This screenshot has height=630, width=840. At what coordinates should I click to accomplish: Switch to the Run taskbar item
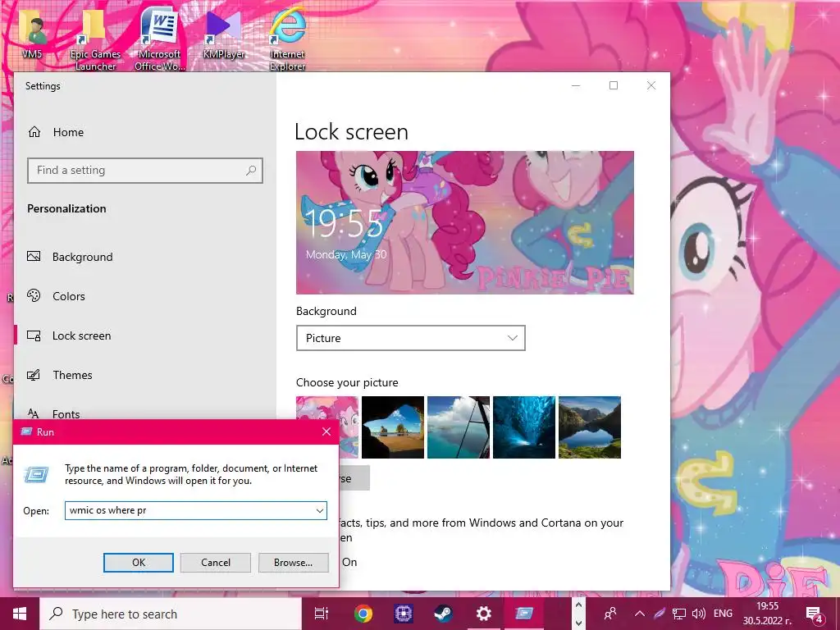pos(524,614)
